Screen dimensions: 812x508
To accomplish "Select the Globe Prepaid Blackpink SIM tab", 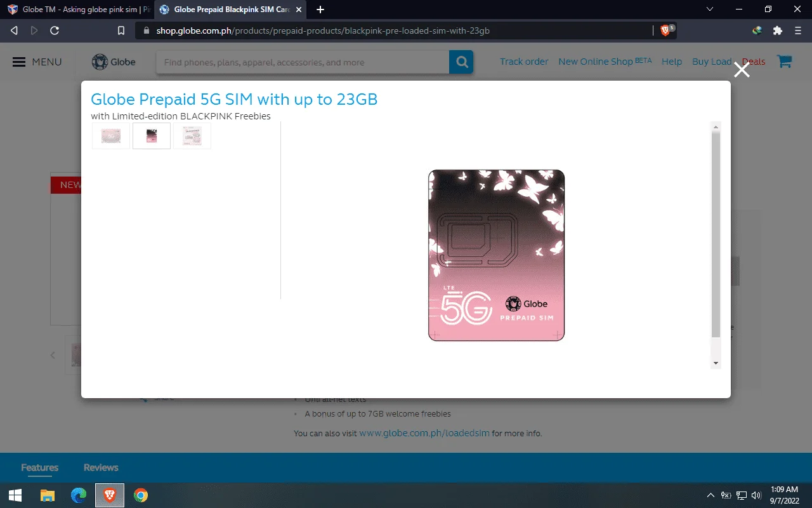I will [x=230, y=10].
